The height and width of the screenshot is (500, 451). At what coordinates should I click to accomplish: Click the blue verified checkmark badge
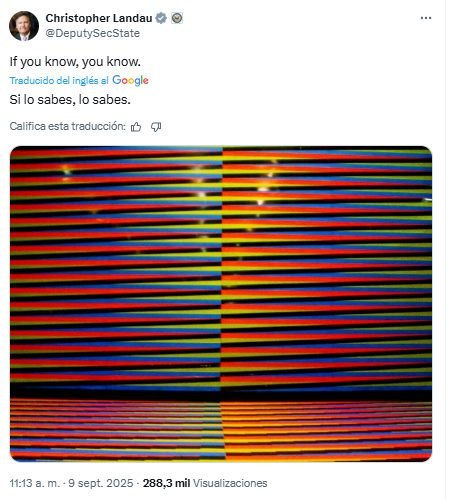tap(162, 18)
